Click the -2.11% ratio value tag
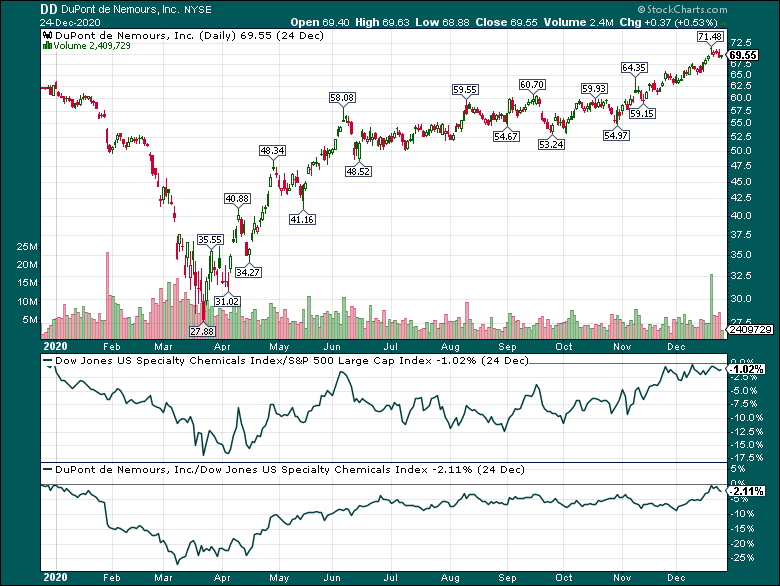Screen dimensions: 780x586 point(748,491)
